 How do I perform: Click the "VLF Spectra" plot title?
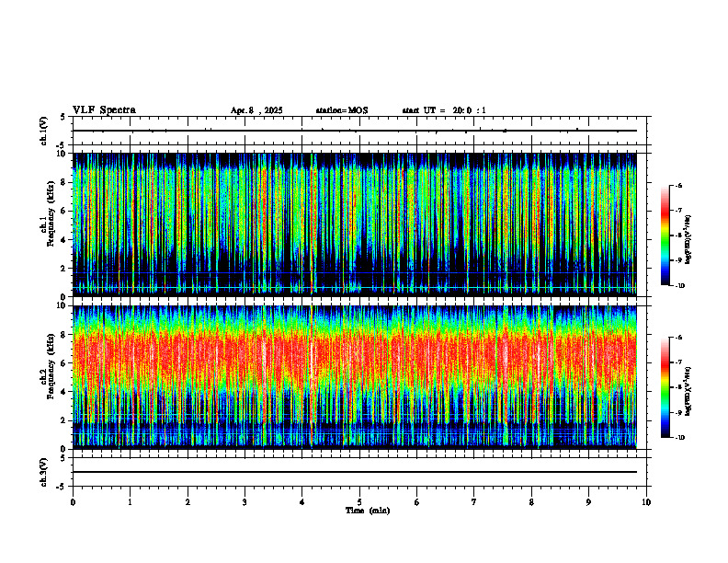pyautogui.click(x=104, y=110)
